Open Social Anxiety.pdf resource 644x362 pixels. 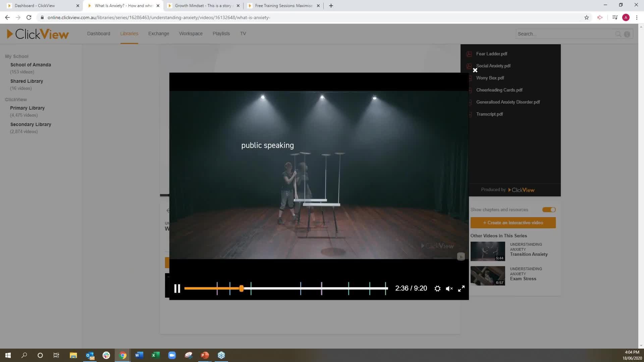click(493, 66)
